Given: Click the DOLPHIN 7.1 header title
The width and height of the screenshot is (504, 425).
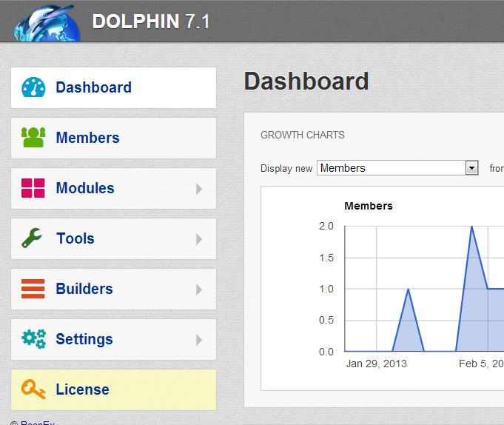Looking at the screenshot, I should tap(151, 21).
